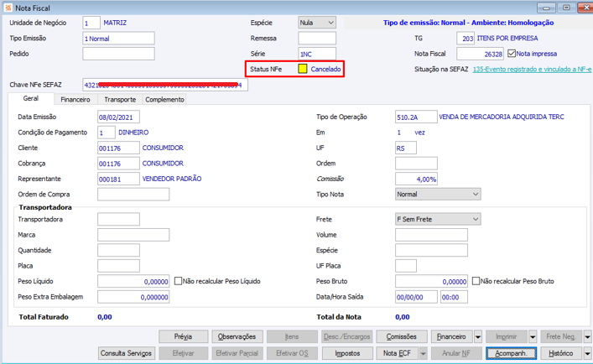593x364 pixels.
Task: Switch to the Geral tab
Action: [x=31, y=99]
